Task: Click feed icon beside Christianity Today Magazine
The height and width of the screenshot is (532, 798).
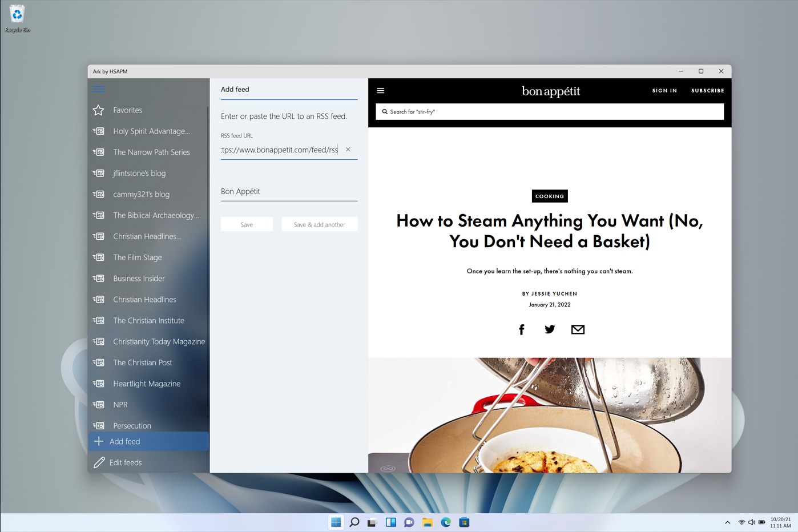Action: (98, 341)
